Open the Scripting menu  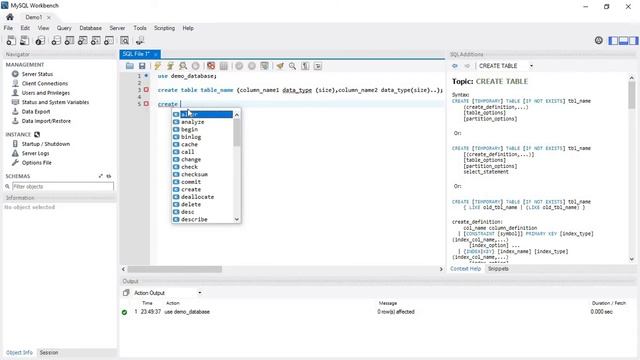[x=164, y=28]
